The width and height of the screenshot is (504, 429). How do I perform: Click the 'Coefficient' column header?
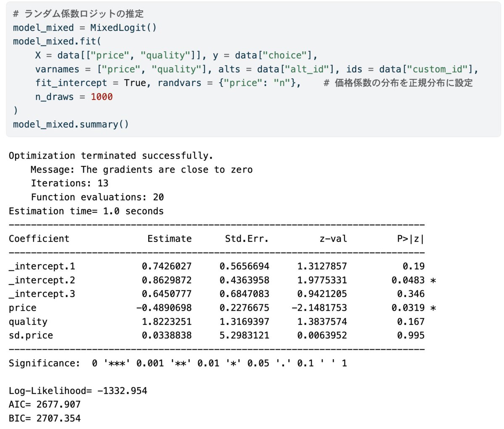coord(39,239)
